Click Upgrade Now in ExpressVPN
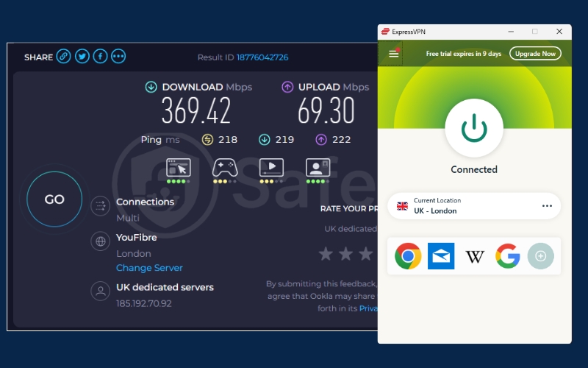 [x=535, y=54]
